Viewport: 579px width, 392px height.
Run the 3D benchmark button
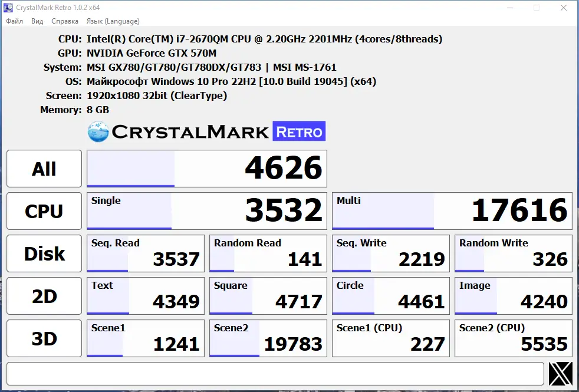point(44,338)
